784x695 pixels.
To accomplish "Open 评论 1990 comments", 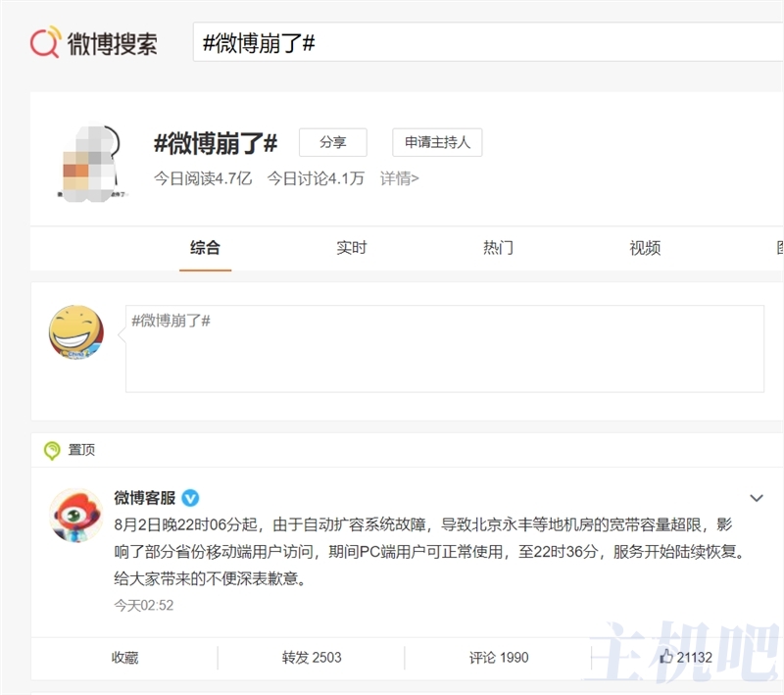I will (499, 658).
